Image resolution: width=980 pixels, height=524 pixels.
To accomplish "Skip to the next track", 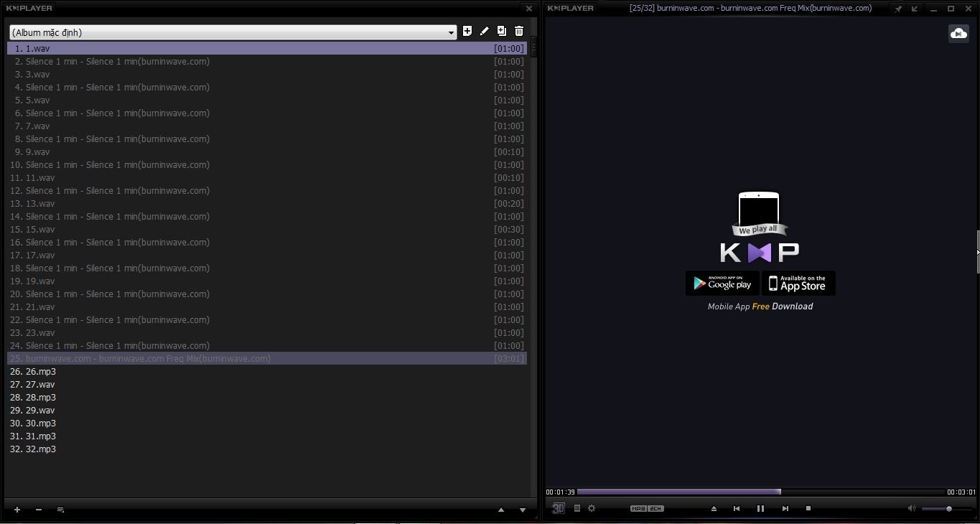I will [785, 508].
